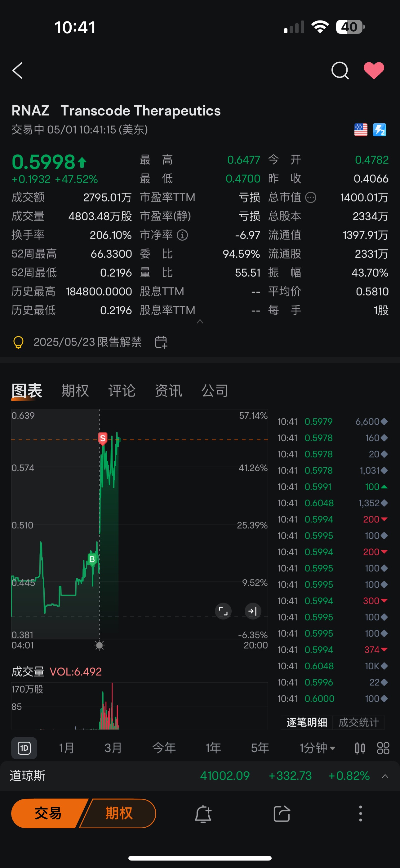
Task: Switch to the 公司 tab
Action: click(215, 391)
